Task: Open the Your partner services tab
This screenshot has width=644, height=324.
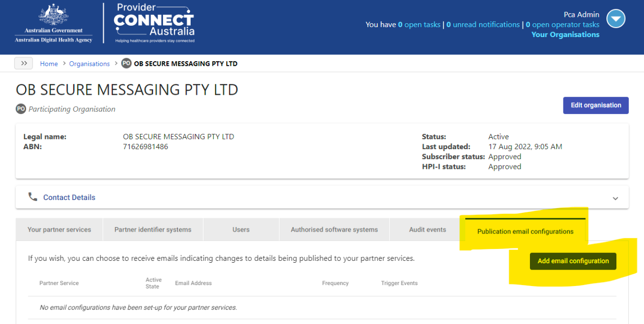Action: click(x=59, y=229)
